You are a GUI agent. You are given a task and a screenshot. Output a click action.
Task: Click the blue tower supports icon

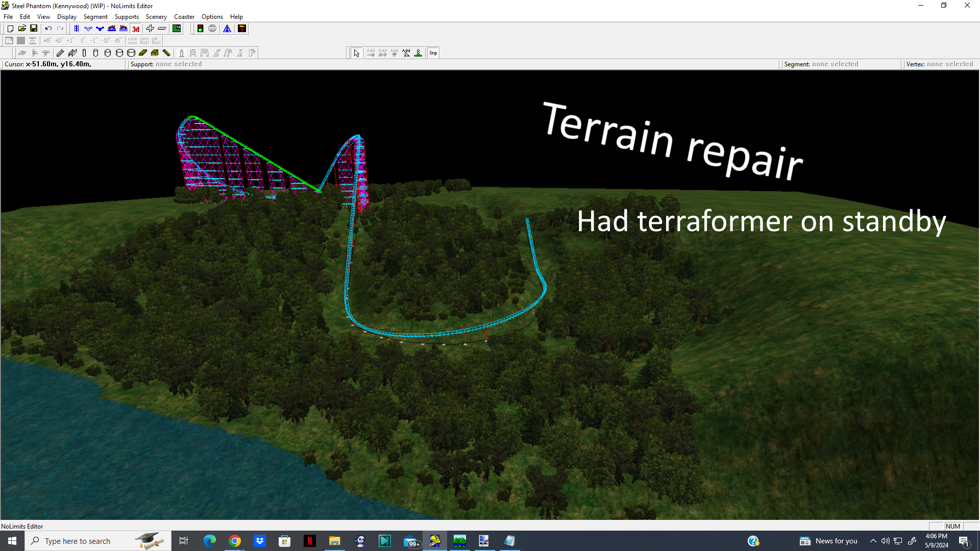[x=227, y=29]
